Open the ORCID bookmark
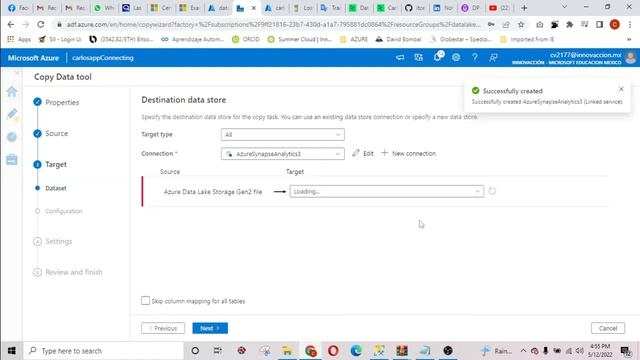Screen dimensions: 640x360 (x=246, y=39)
